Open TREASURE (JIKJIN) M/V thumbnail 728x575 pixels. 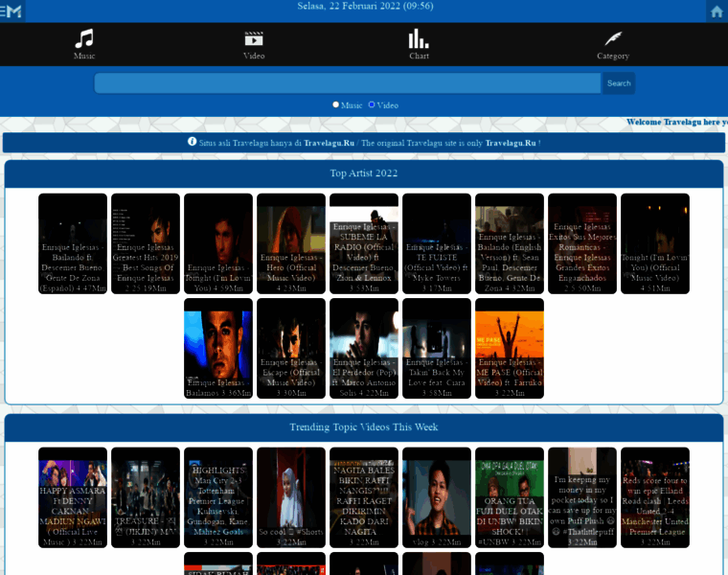pyautogui.click(x=146, y=498)
